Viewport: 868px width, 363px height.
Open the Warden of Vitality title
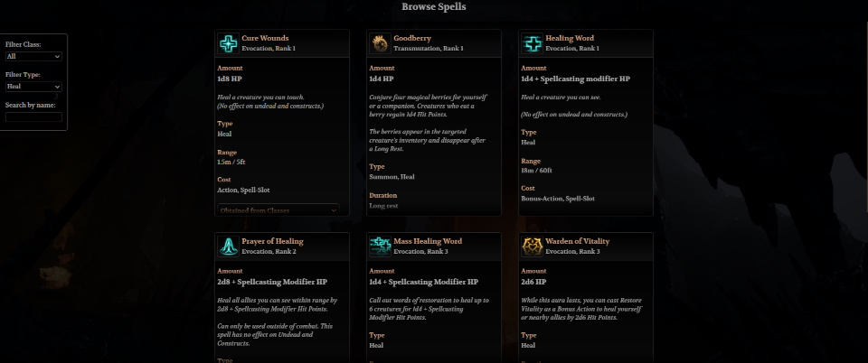coord(578,241)
